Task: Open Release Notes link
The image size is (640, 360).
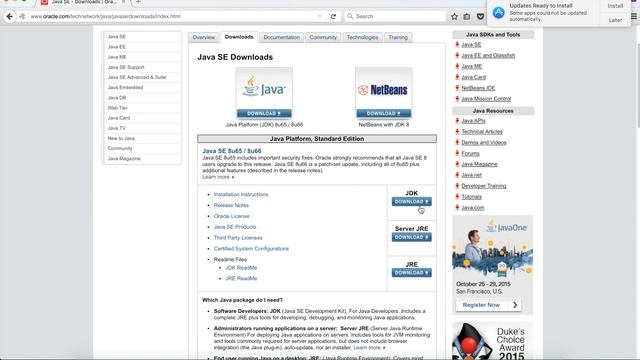Action: click(x=231, y=205)
